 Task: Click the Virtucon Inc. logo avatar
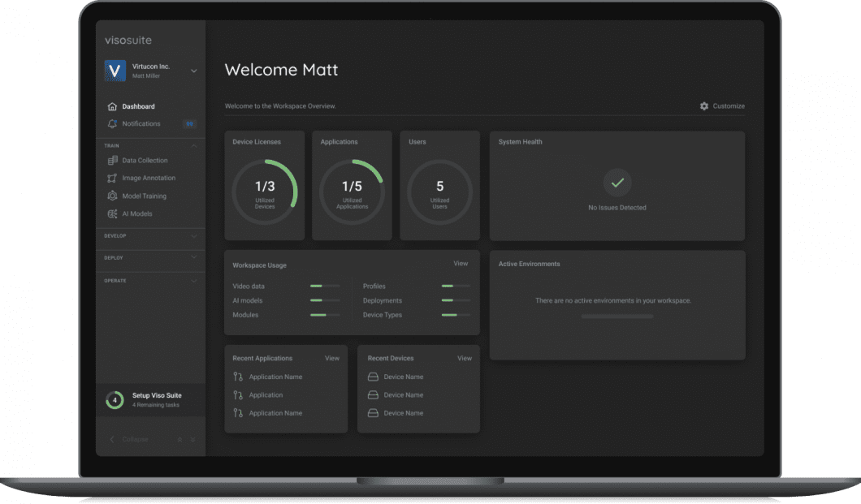pos(115,71)
